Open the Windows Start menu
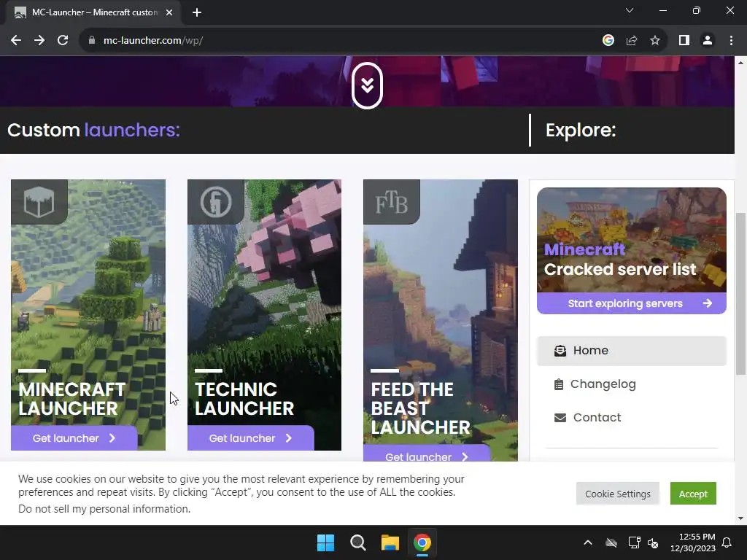747x560 pixels. coord(326,542)
